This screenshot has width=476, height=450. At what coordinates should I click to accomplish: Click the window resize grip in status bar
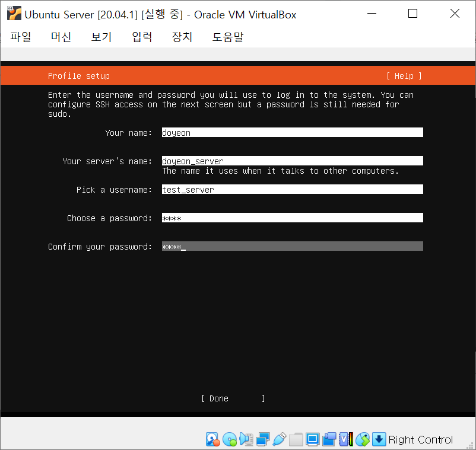point(469,444)
